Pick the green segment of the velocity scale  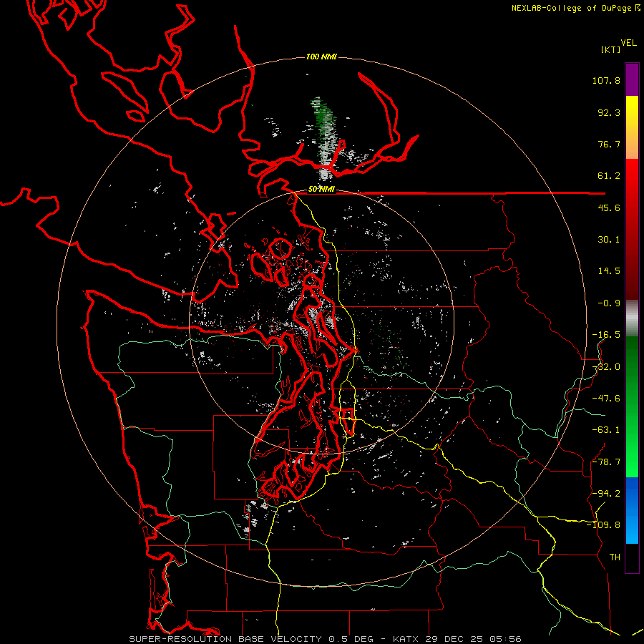click(x=632, y=406)
